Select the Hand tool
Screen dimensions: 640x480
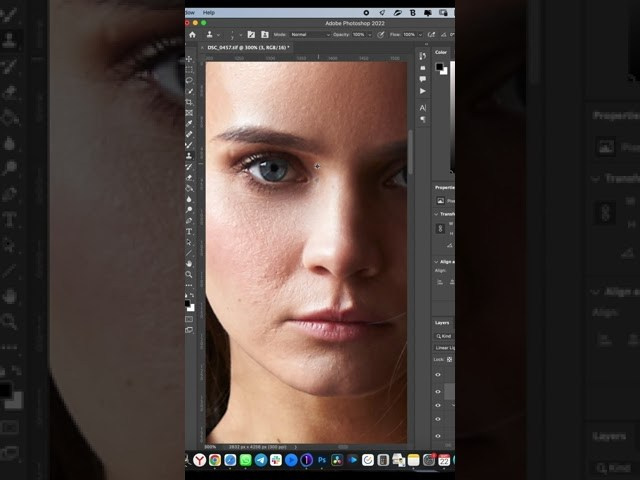pos(189,264)
